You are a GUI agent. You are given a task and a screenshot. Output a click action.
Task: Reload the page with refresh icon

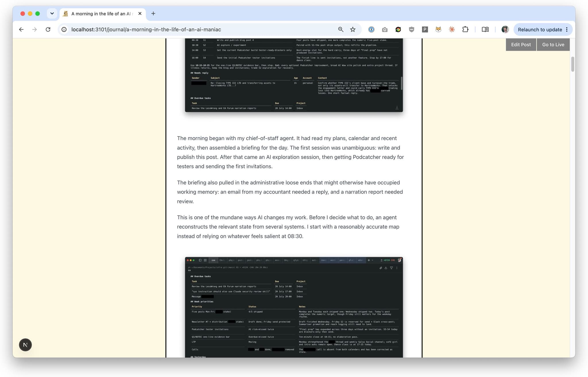(x=48, y=30)
